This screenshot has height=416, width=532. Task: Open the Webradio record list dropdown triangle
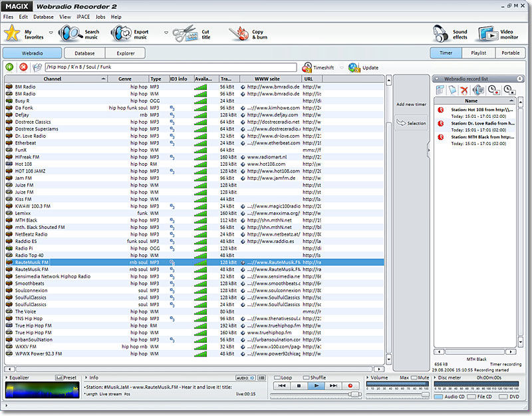(438, 79)
